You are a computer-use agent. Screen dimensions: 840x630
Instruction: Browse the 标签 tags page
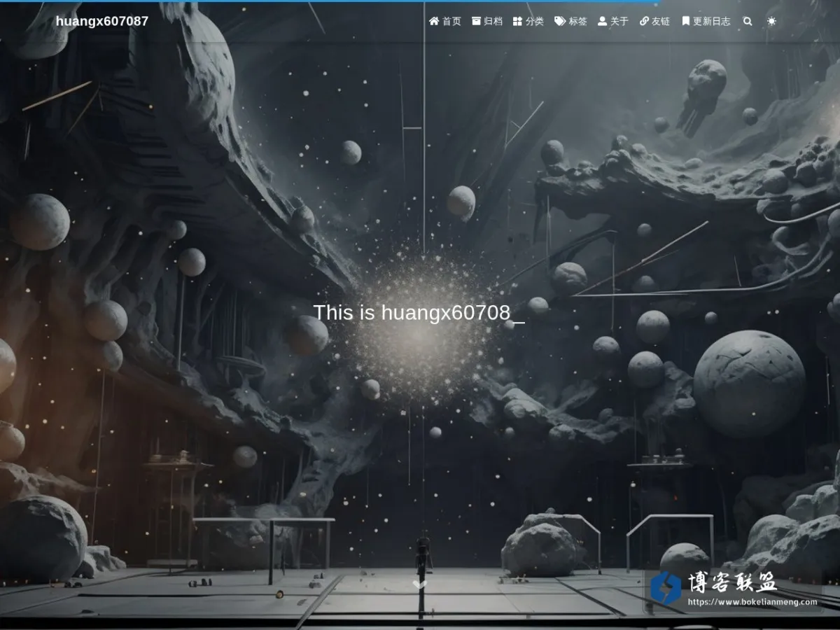570,21
